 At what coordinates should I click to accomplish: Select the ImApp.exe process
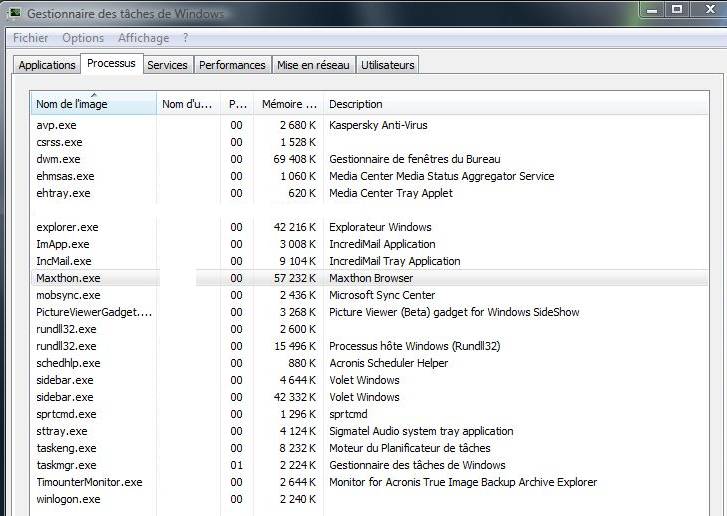click(370, 244)
